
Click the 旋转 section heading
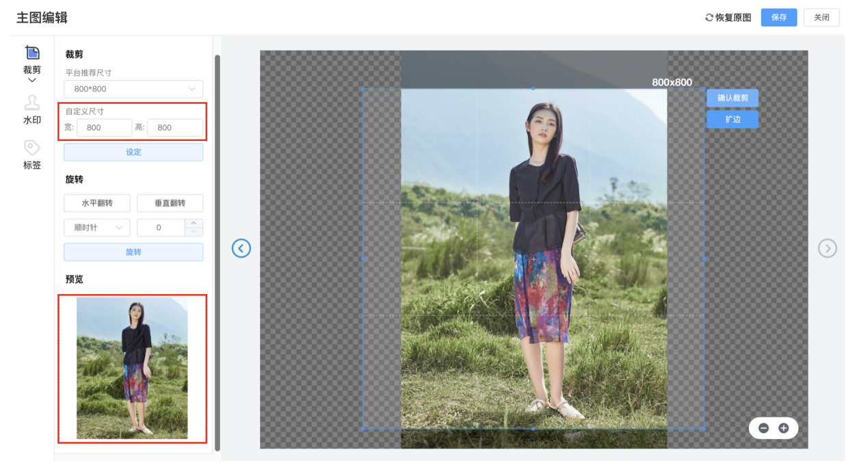point(74,179)
